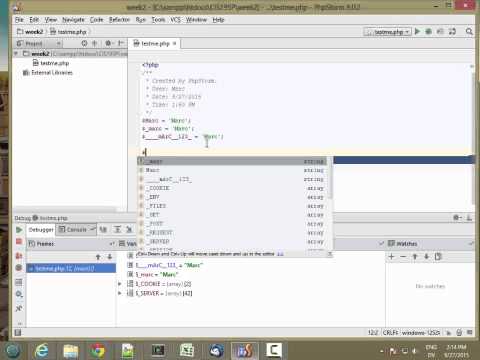Open the VCS menu
The height and width of the screenshot is (360, 480).
176,20
